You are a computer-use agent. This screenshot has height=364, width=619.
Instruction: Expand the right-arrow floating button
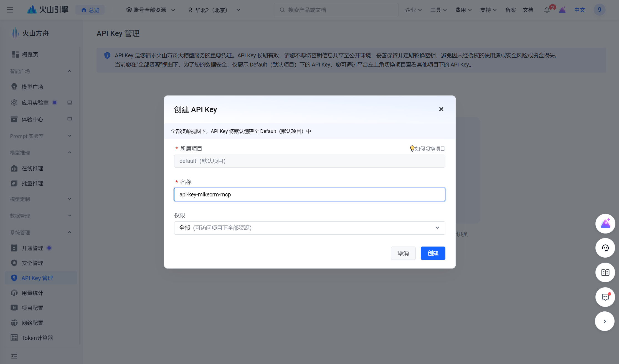click(605, 321)
